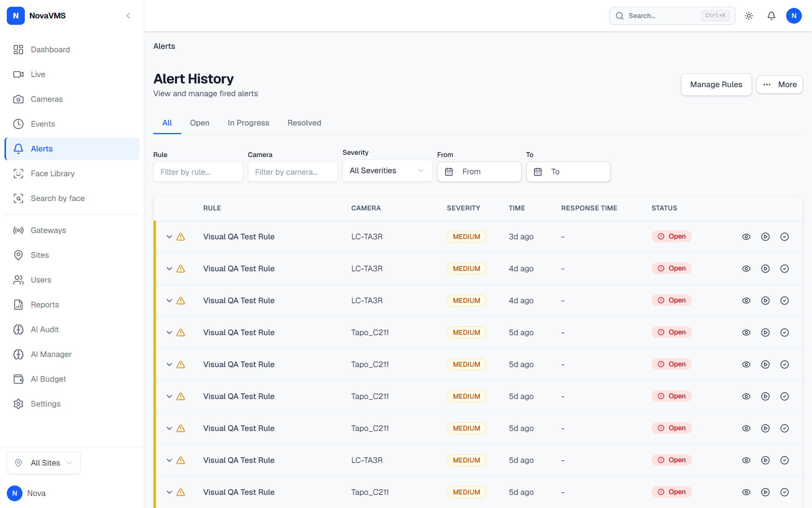Go to Dashboard in the sidebar
Image resolution: width=812 pixels, height=508 pixels.
pos(72,50)
